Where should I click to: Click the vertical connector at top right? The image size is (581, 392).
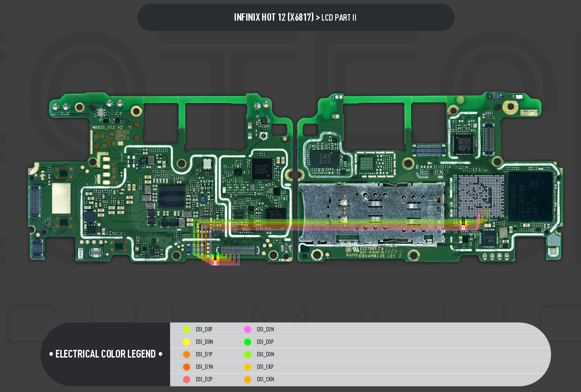[x=488, y=139]
